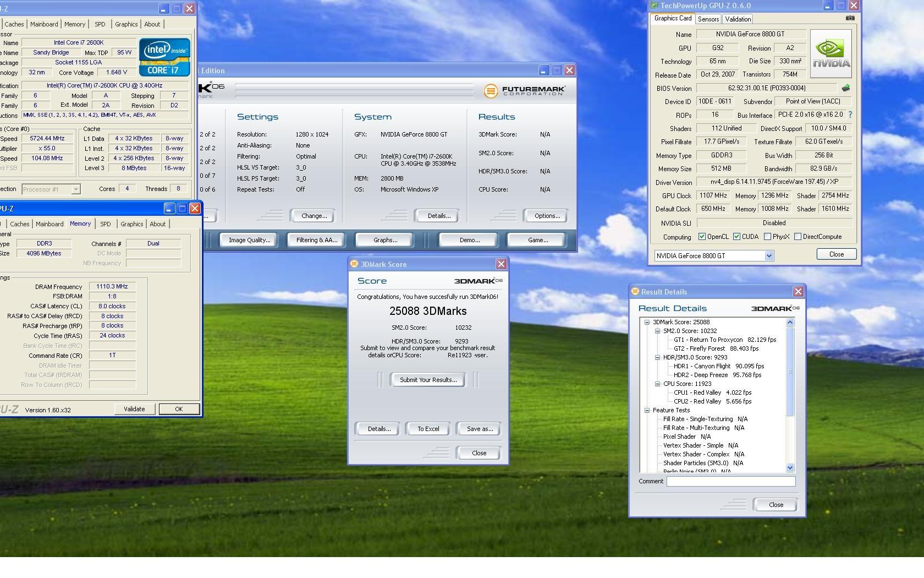Collapse the 3DMark Score: 25088 tree node
The height and width of the screenshot is (578, 924).
tap(647, 323)
